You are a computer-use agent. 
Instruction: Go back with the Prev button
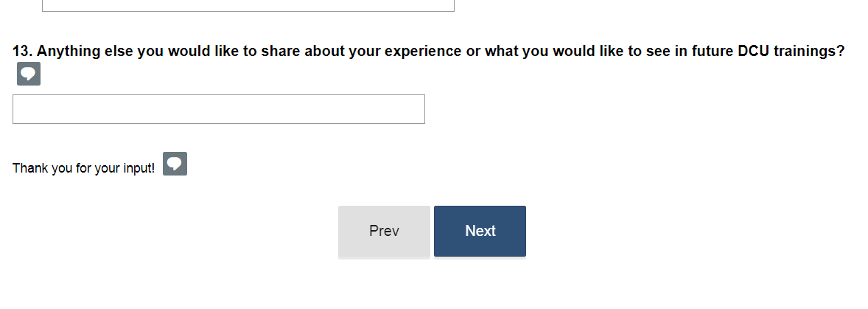click(384, 231)
